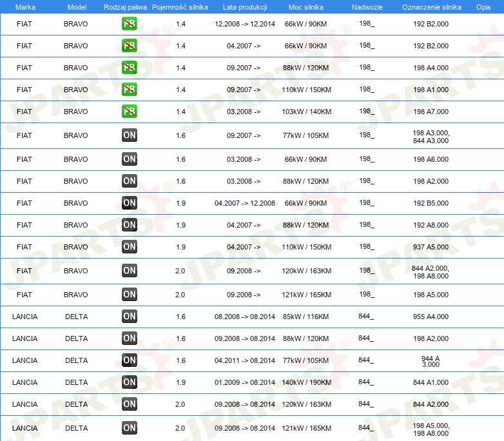Select date 09.2008 -> in the BRAVO 120kW row
504x441 pixels.
244,271
